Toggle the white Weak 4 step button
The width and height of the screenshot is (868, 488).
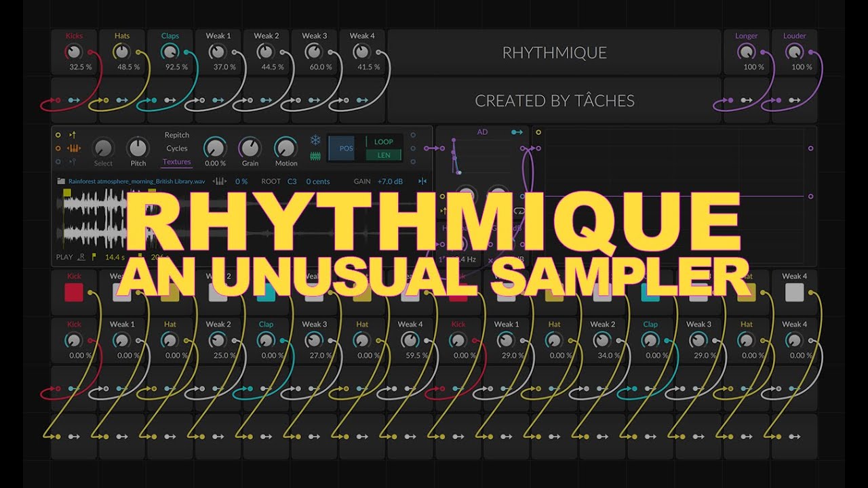pos(794,293)
